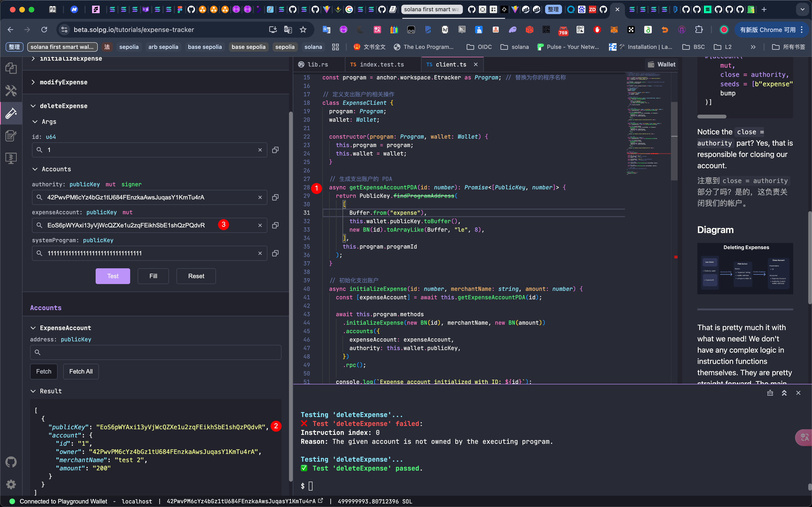Screen dimensions: 812x507
Task: Open the GitHub icon in sidebar
Action: click(11, 462)
